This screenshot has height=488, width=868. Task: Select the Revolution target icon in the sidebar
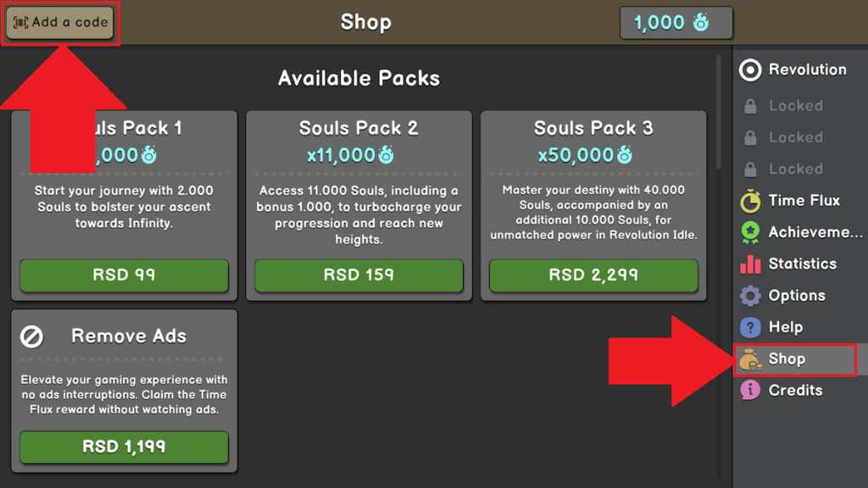click(750, 69)
